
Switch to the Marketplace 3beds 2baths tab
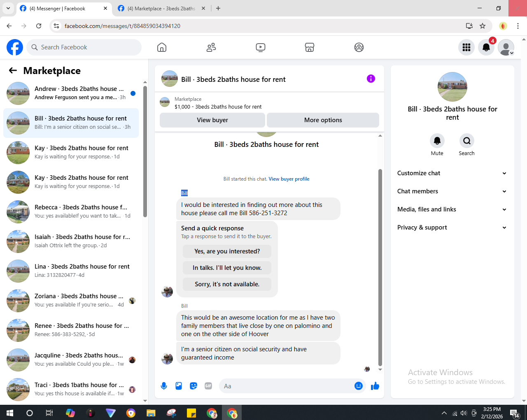coord(161,8)
